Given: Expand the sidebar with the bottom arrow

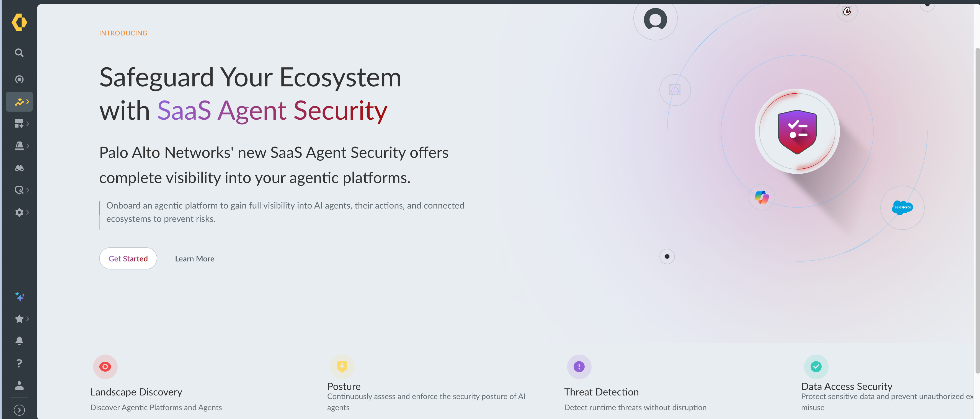Looking at the screenshot, I should (x=19, y=410).
